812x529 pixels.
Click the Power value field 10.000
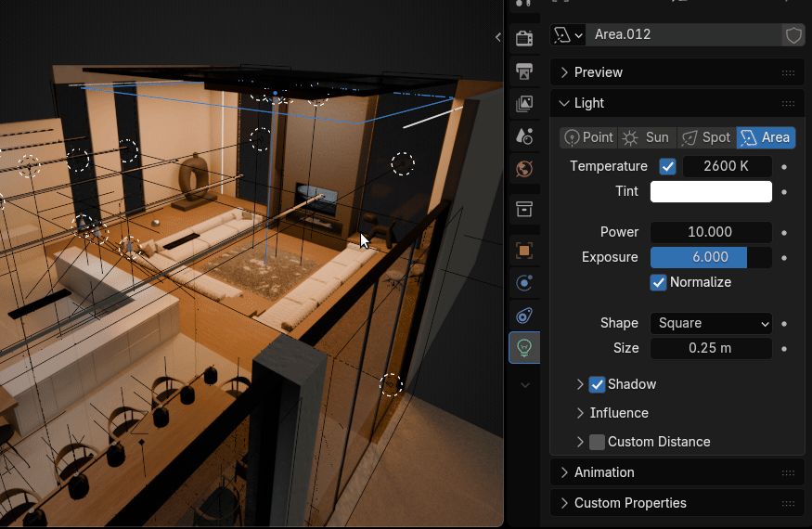pos(711,232)
